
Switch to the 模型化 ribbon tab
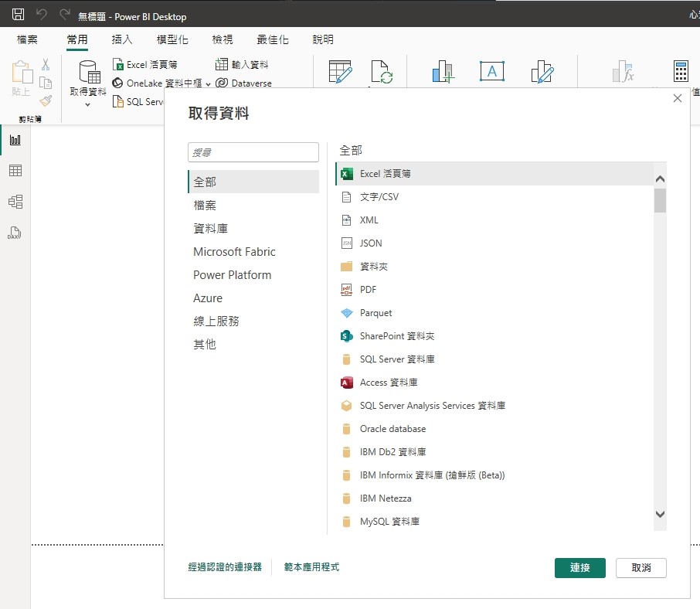[172, 39]
